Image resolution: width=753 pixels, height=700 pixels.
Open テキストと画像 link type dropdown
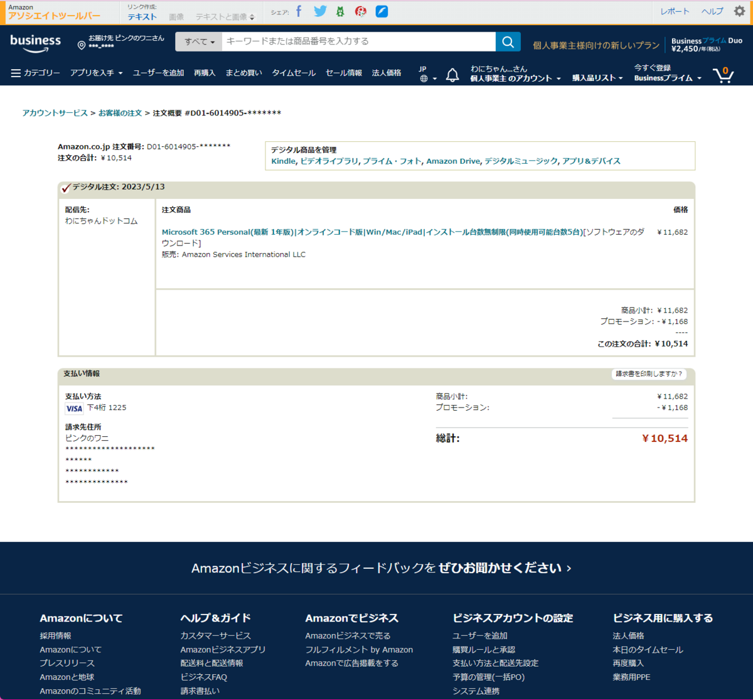tap(225, 17)
